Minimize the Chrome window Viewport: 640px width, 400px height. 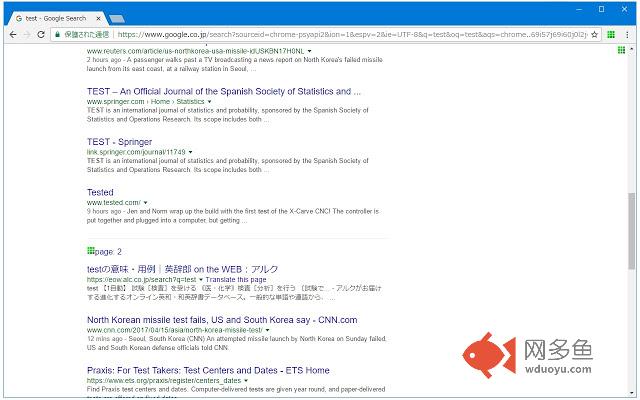coord(579,9)
